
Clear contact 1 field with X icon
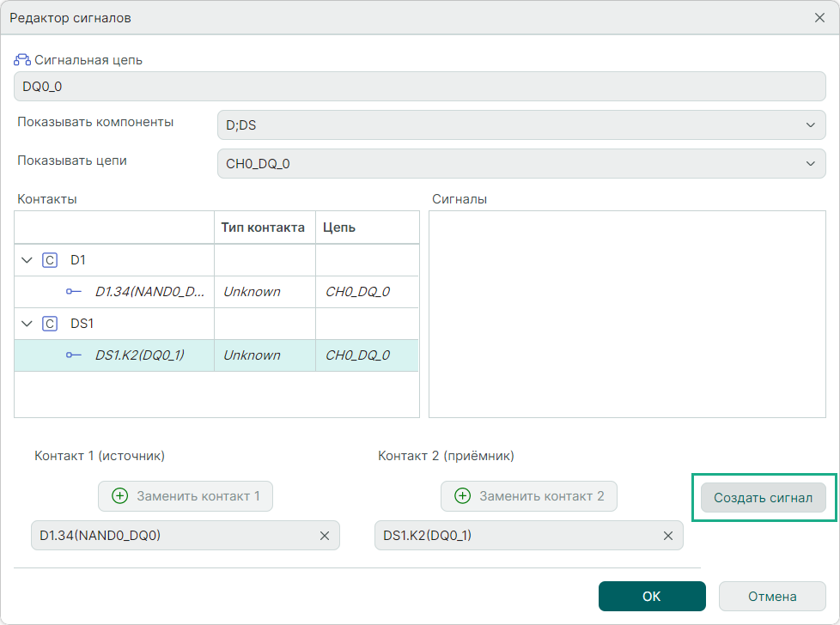[x=325, y=536]
